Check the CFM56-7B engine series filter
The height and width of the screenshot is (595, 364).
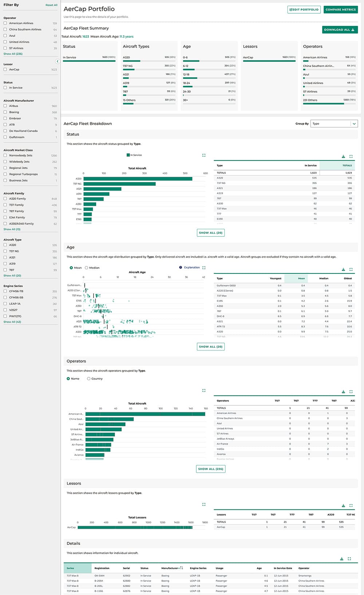coord(5,291)
